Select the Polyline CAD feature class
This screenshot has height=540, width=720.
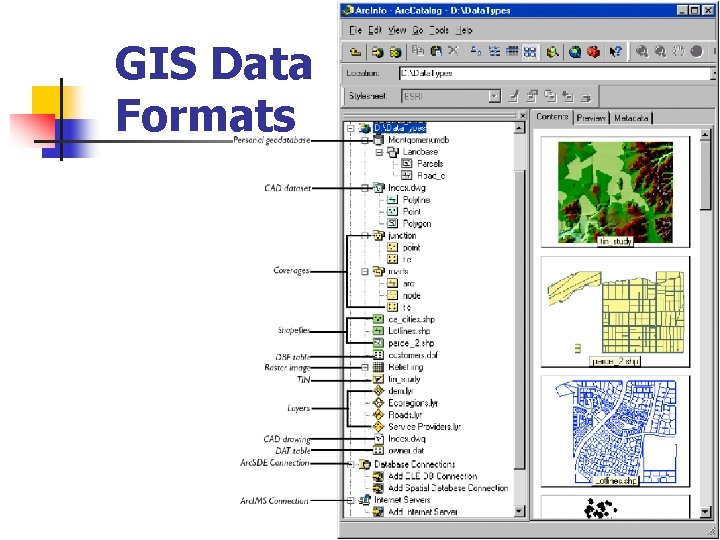[x=416, y=200]
